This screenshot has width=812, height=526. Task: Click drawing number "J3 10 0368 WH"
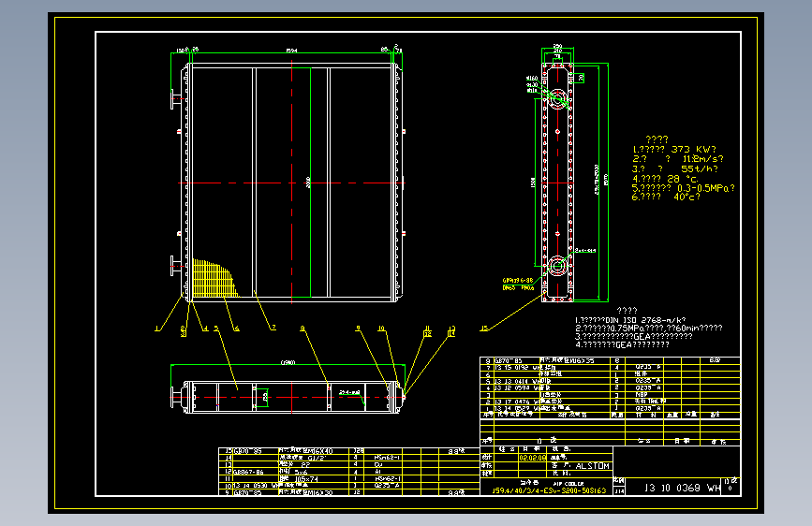pyautogui.click(x=682, y=488)
